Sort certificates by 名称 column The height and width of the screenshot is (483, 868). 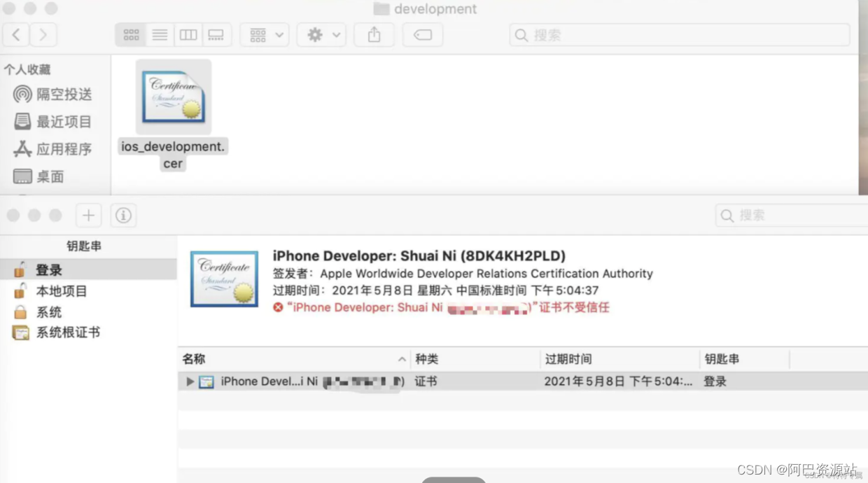(293, 359)
